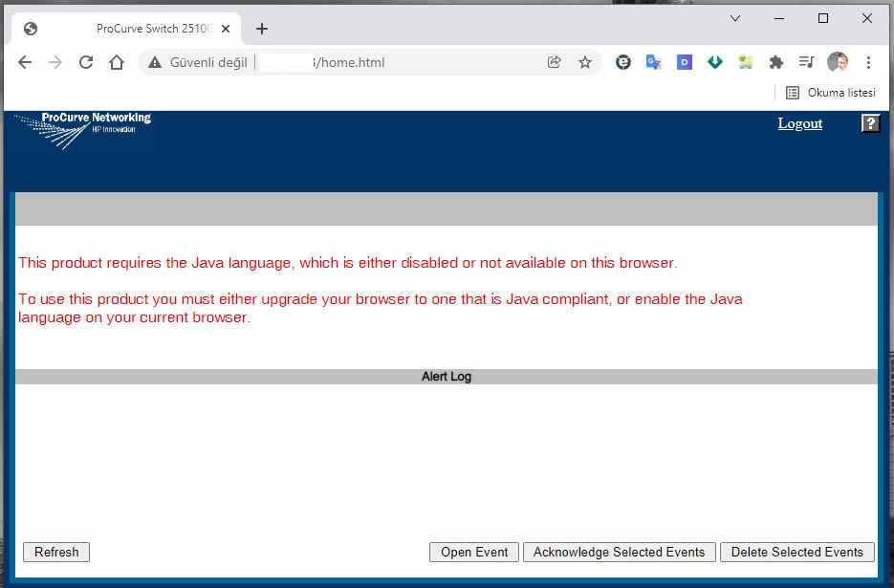This screenshot has height=588, width=894.
Task: Click the ProCurve Networking logo
Action: pyautogui.click(x=84, y=130)
